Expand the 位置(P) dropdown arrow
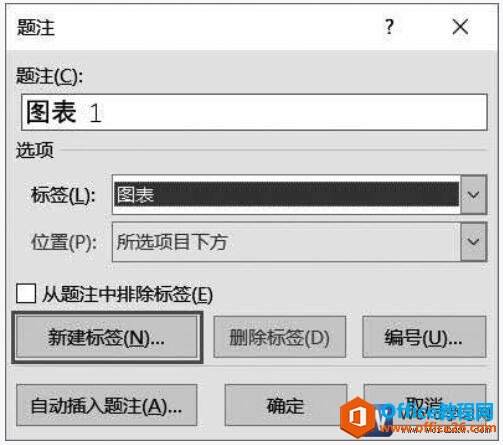503x445 pixels. [x=473, y=242]
